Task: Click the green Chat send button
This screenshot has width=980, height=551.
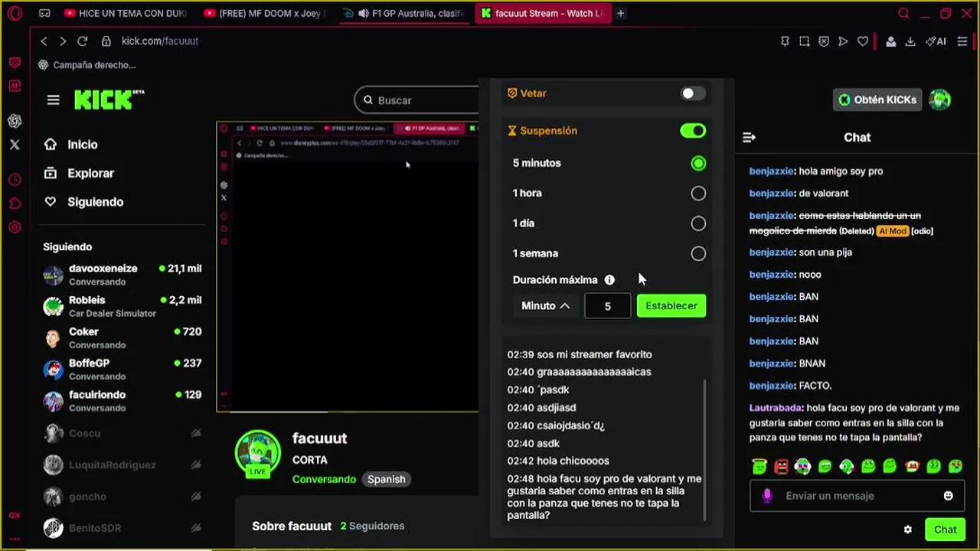Action: coord(945,530)
